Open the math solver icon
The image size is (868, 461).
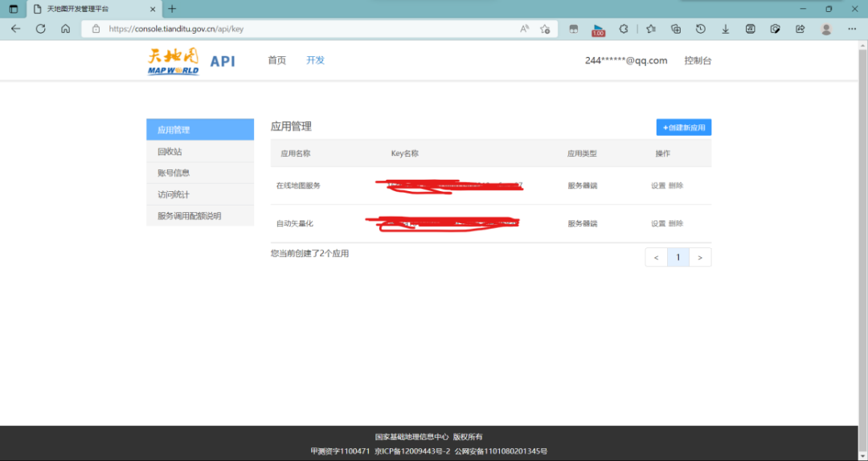pyautogui.click(x=751, y=29)
